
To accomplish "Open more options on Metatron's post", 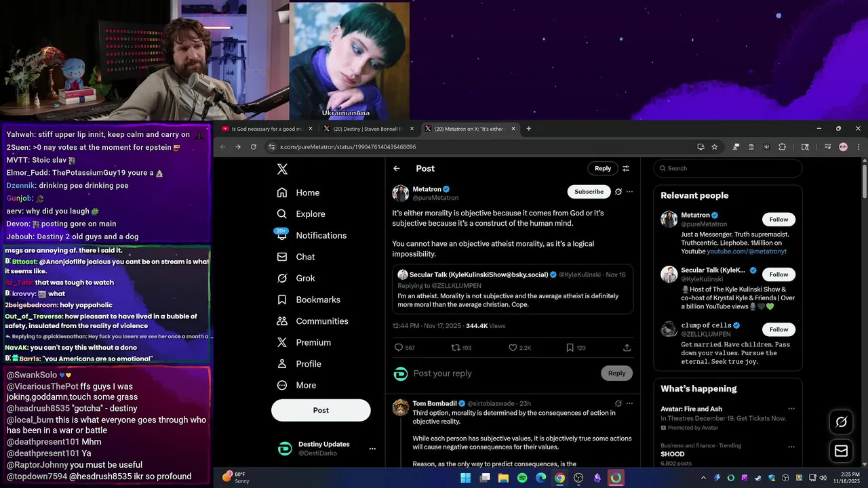I will click(x=629, y=192).
